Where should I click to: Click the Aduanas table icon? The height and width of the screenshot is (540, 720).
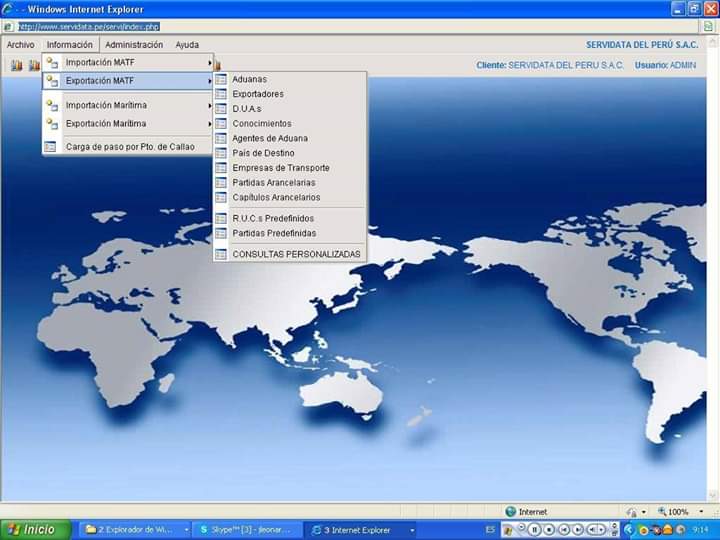click(x=220, y=79)
